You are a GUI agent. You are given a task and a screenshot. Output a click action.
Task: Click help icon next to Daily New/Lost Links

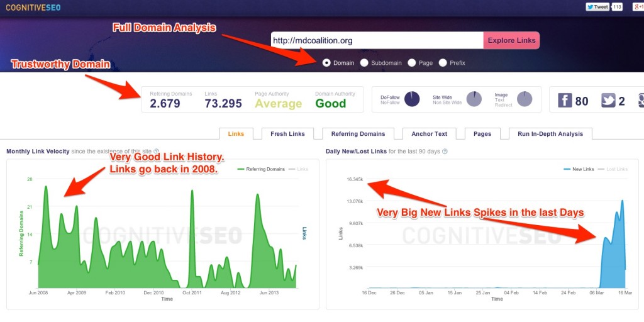[445, 152]
